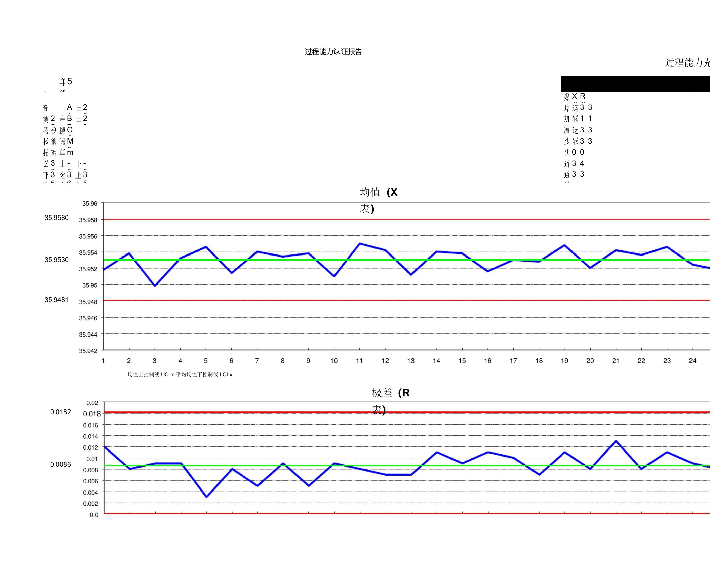Click x-axis sample number 13 on mean chart
This screenshot has width=710, height=588.
point(411,361)
